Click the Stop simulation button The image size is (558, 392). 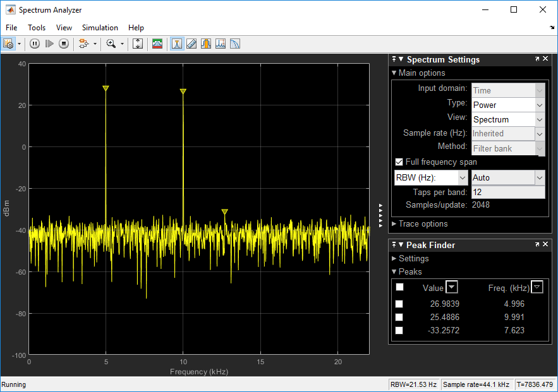[64, 44]
